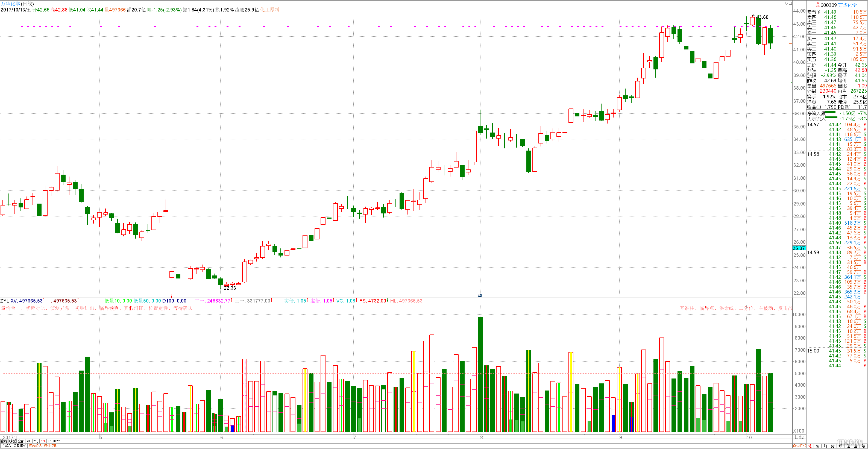The width and height of the screenshot is (868, 449).
Task: Select the ZYL indicator tab
Action: [x=43, y=441]
